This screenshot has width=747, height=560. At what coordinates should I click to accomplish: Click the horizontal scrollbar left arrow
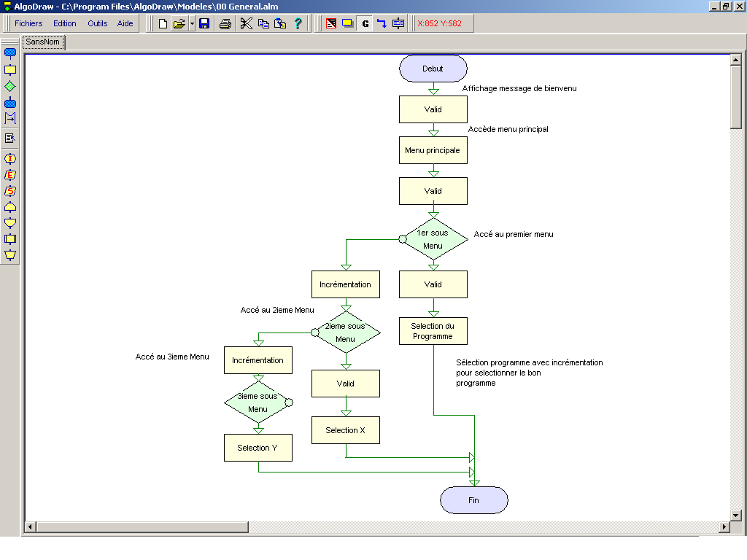31,526
